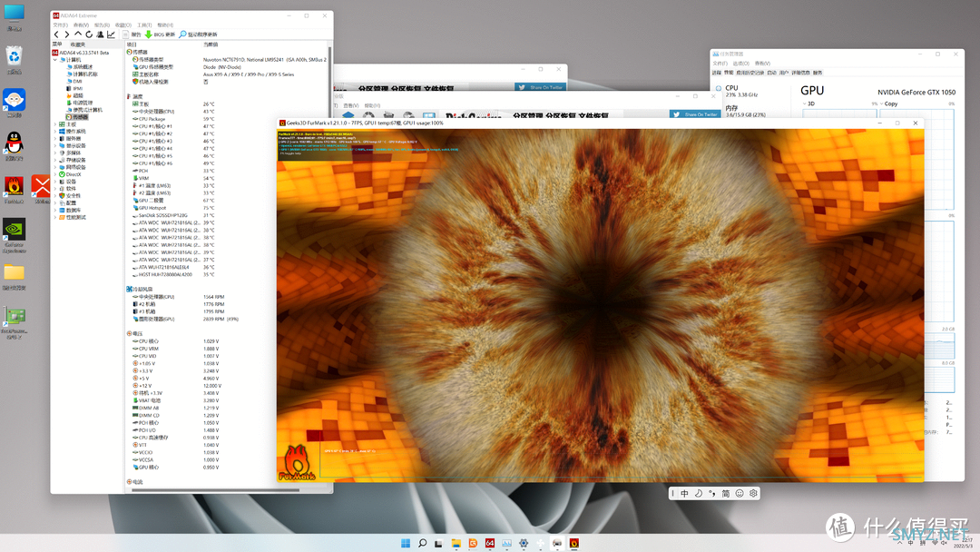Image resolution: width=980 pixels, height=552 pixels.
Task: Switch to 详细信息 tab in Task Manager
Action: pyautogui.click(x=800, y=73)
